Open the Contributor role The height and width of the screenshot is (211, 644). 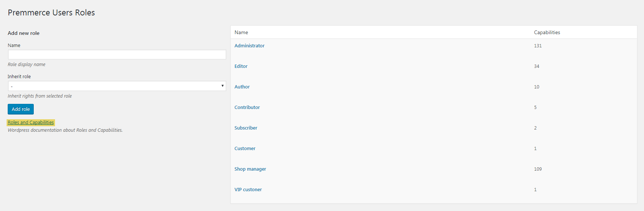[247, 108]
